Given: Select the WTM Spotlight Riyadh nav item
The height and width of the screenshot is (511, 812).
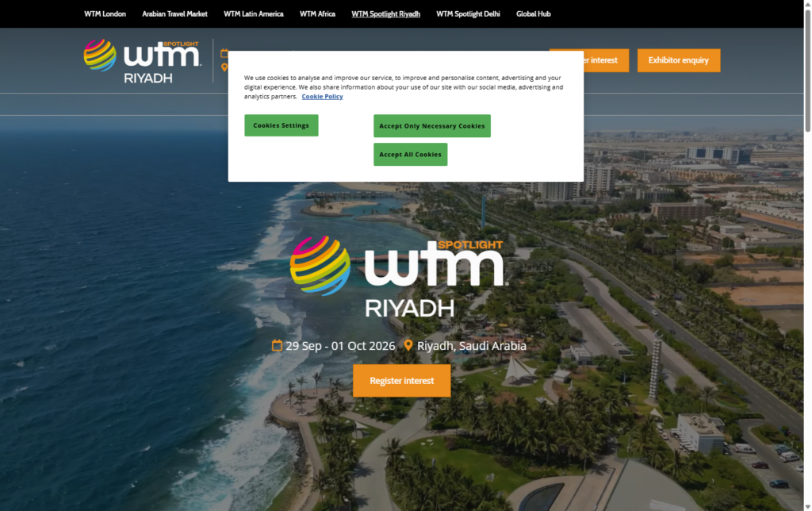Looking at the screenshot, I should (385, 13).
